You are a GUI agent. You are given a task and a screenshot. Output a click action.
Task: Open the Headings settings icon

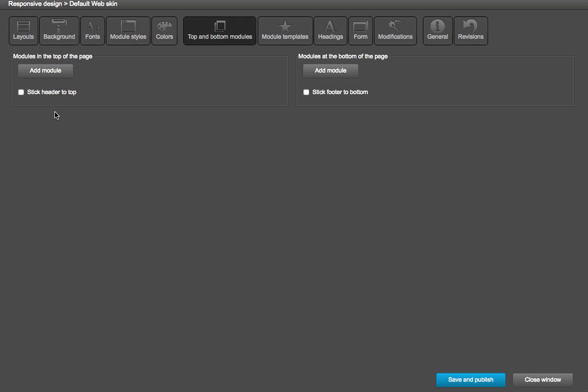pyautogui.click(x=330, y=30)
